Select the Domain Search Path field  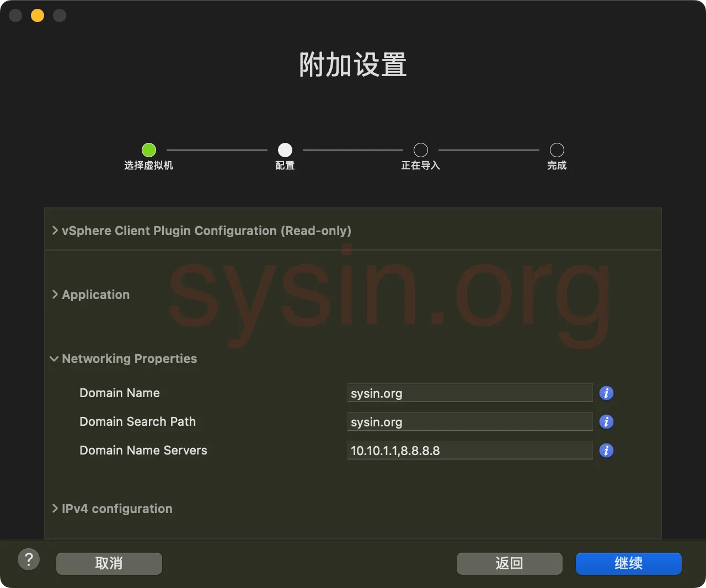469,421
